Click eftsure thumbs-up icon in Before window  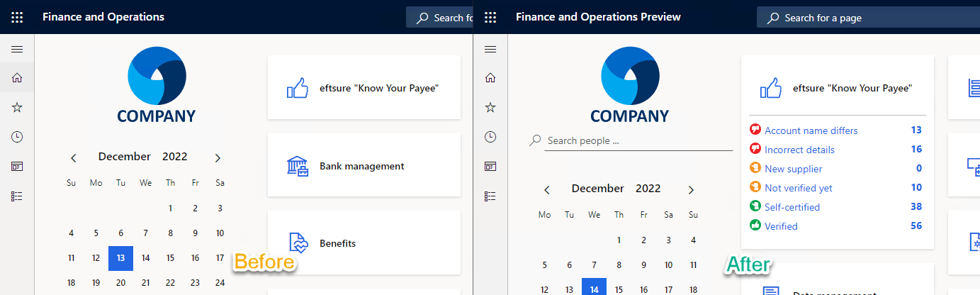click(x=298, y=88)
